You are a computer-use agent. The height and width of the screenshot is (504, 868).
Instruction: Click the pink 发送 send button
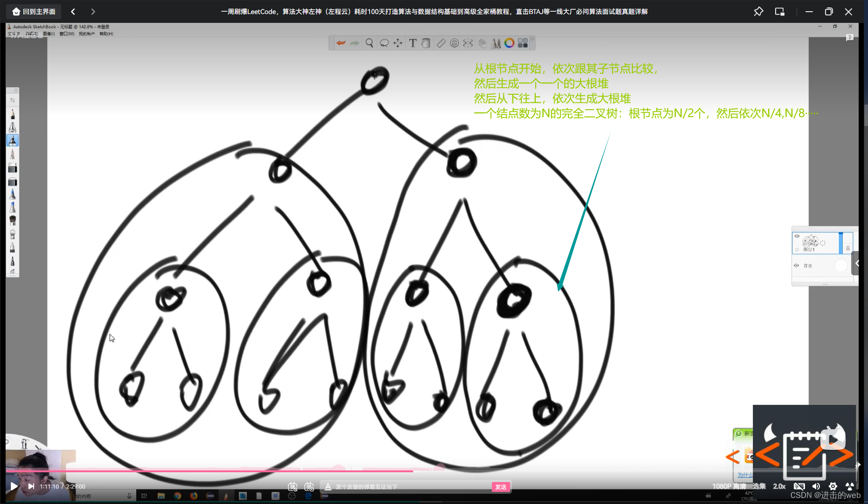pos(501,487)
